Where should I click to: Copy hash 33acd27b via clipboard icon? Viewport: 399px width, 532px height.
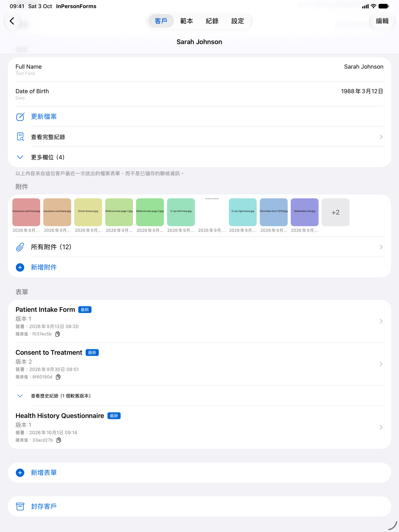coord(59,440)
